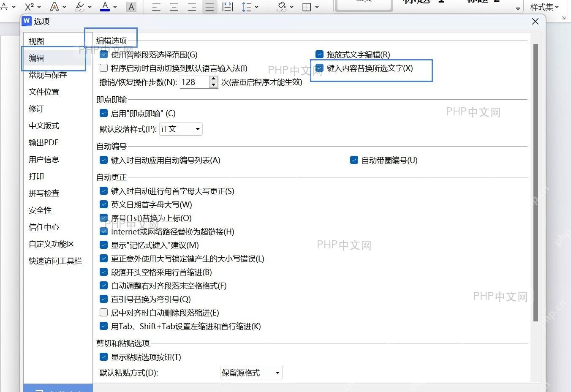Click the line spacing icon

246,7
